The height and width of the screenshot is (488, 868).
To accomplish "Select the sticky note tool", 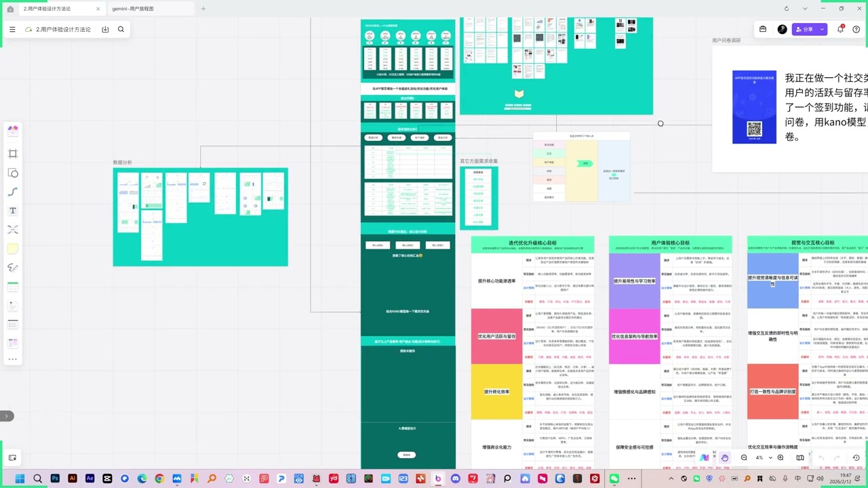I will pos(13,249).
